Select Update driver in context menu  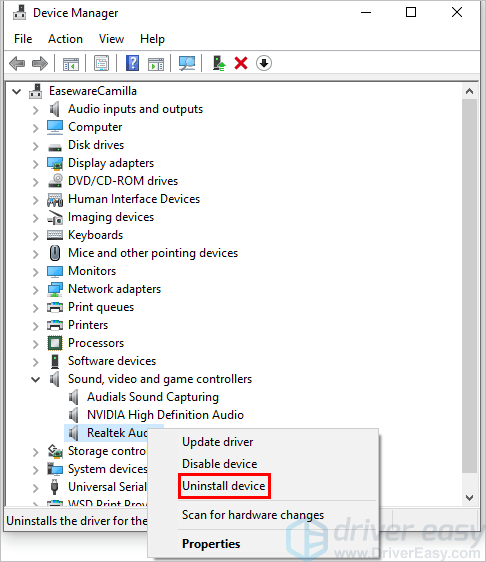(218, 442)
